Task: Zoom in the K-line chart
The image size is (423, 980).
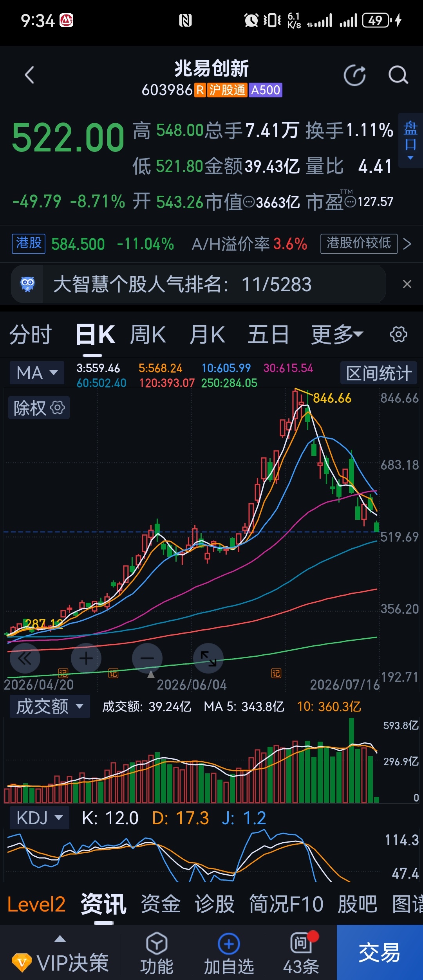Action: pos(86,658)
